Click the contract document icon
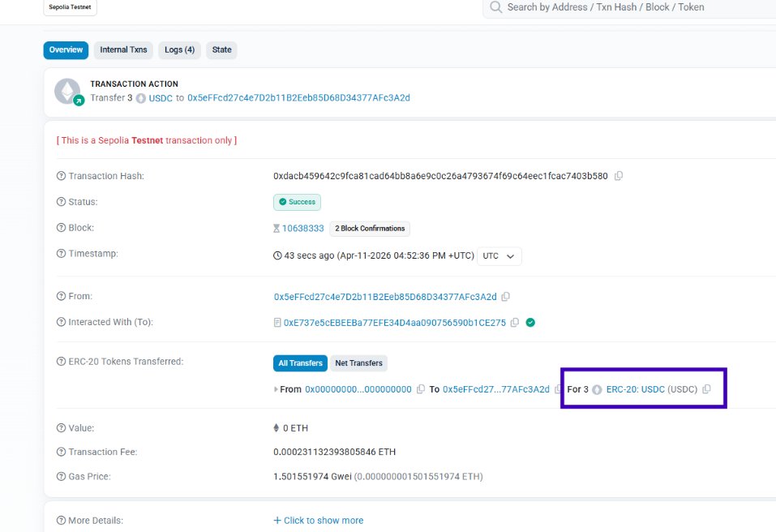 pos(277,323)
